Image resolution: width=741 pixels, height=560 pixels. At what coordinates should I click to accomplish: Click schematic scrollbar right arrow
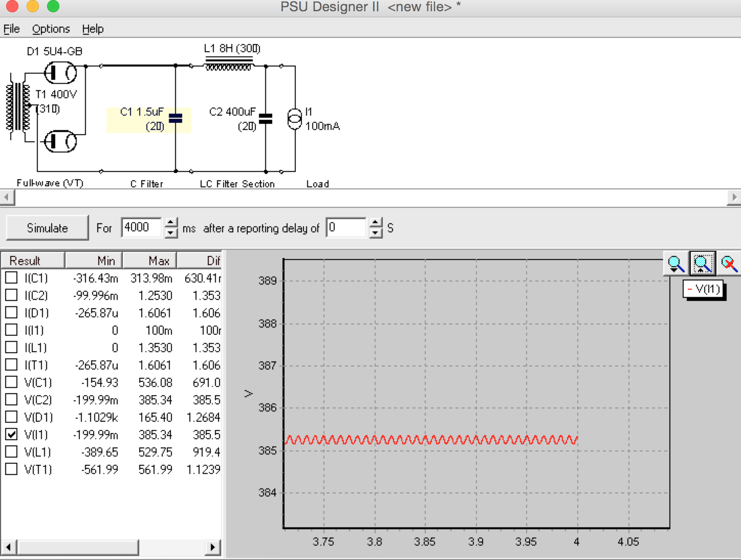click(734, 197)
